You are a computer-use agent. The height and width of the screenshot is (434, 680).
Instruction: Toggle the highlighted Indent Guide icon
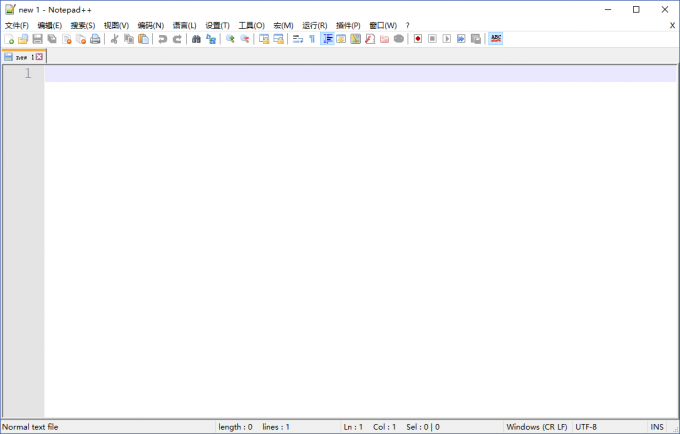click(x=327, y=39)
